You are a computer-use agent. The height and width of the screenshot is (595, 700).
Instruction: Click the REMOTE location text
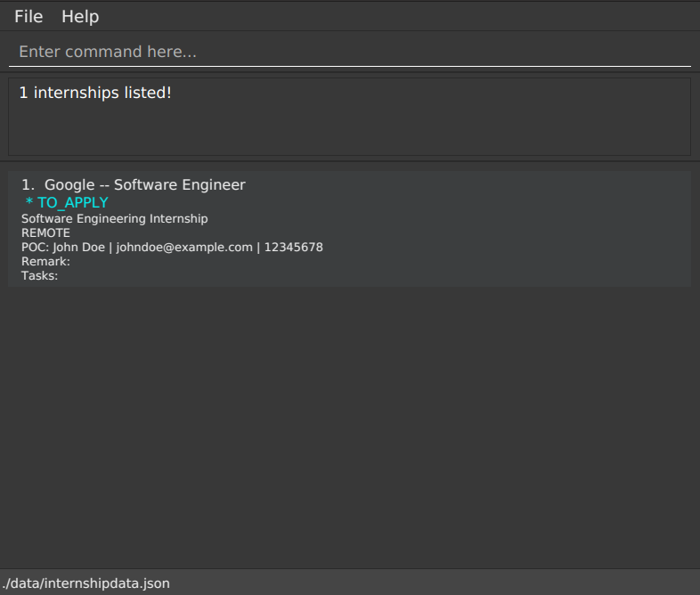click(45, 233)
